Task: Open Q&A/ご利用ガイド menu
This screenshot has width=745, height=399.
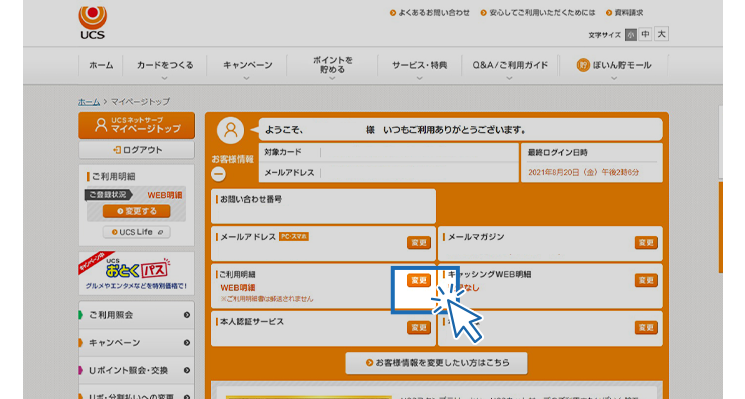Action: 510,66
